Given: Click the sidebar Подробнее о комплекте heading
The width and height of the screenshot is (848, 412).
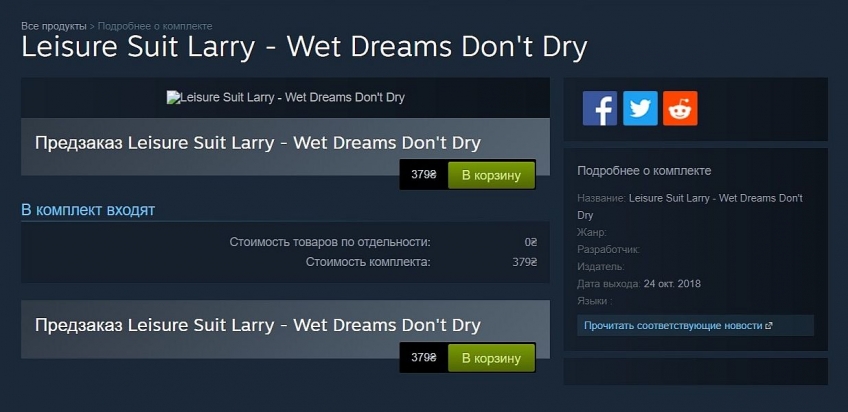Looking at the screenshot, I should pyautogui.click(x=644, y=171).
